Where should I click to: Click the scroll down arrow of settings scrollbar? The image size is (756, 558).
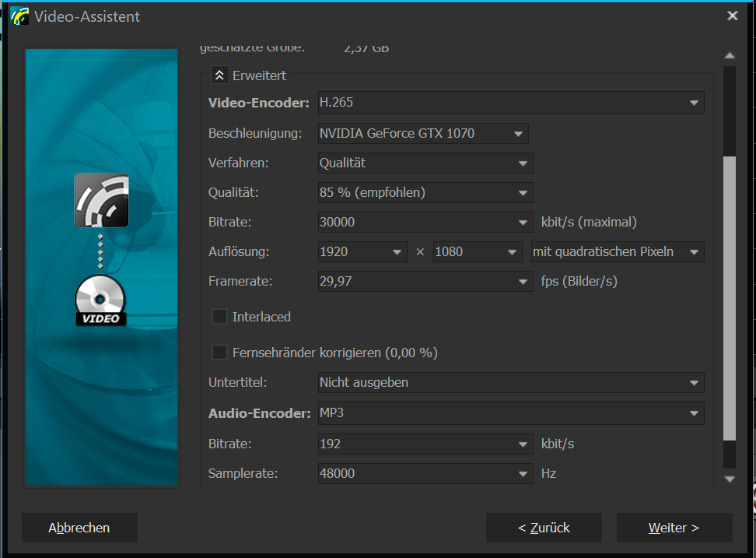point(729,479)
